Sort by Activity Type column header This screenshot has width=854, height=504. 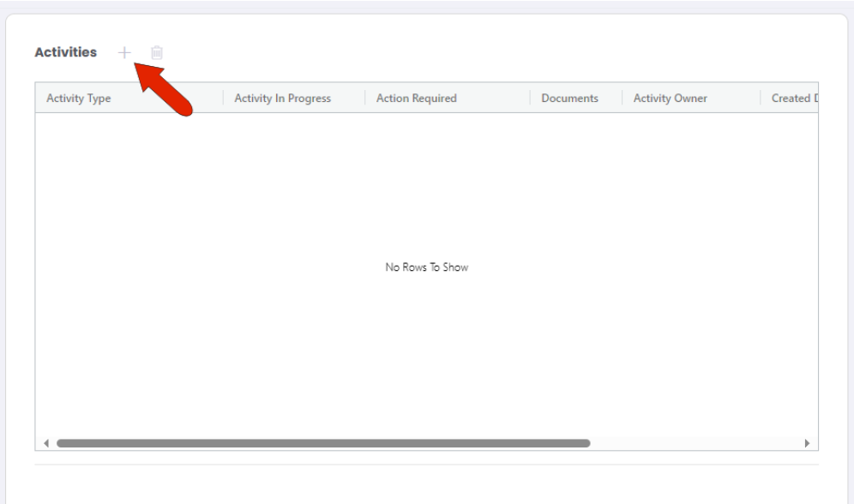(78, 99)
